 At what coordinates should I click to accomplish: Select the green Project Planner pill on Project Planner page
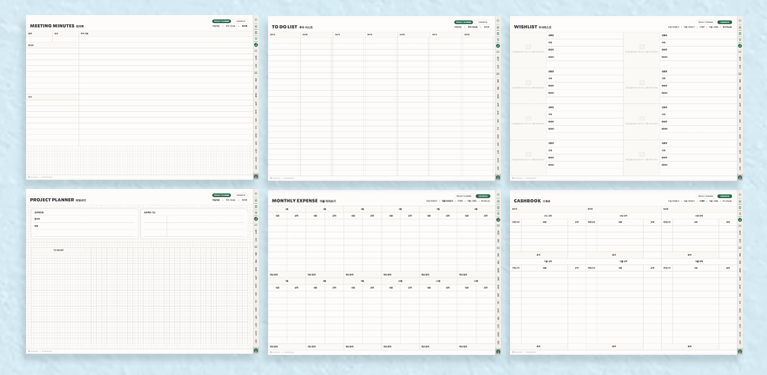tap(222, 195)
